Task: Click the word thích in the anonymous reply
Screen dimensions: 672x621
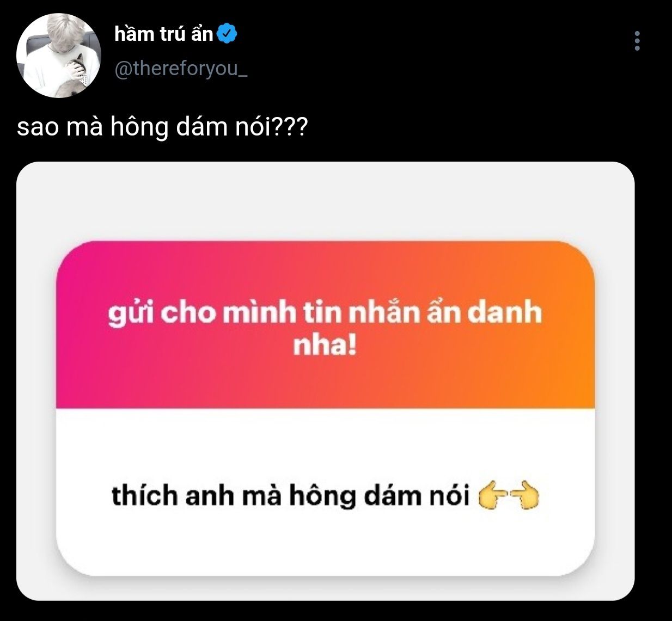Action: click(144, 496)
